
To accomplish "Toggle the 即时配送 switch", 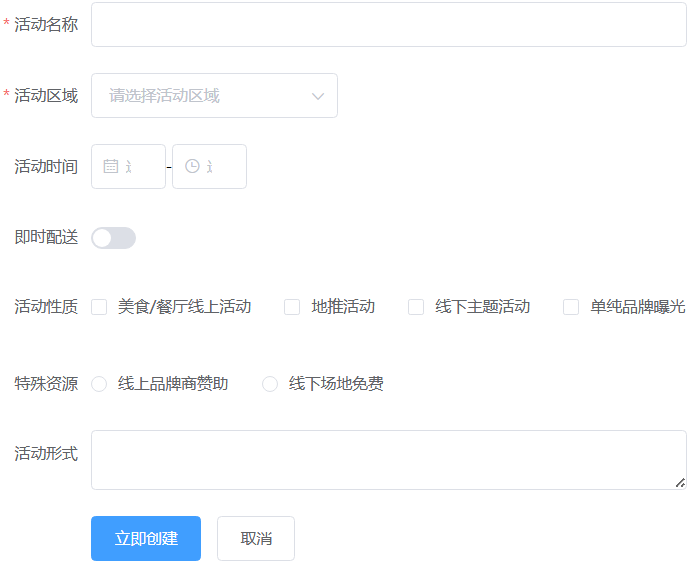I will [x=113, y=238].
